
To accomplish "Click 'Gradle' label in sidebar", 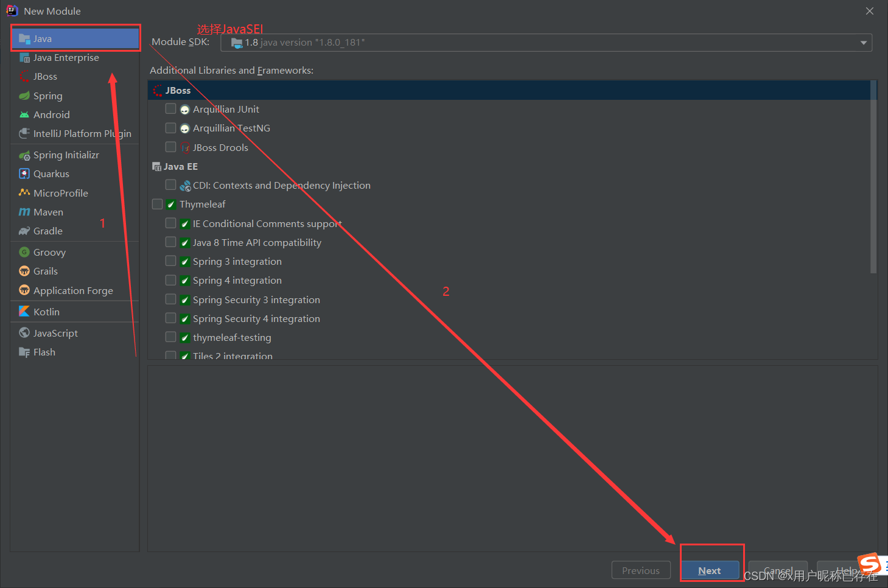I will pos(48,231).
